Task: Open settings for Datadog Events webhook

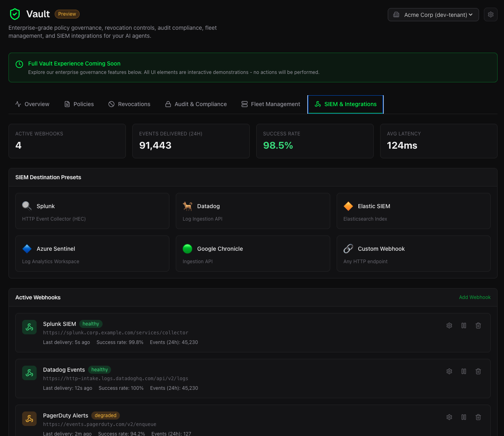Action: pos(449,371)
